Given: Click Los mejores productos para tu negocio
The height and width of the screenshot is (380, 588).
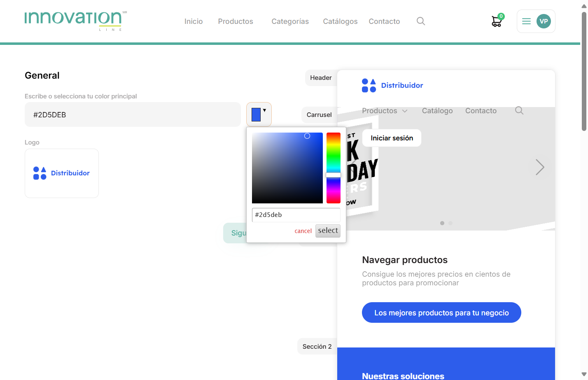Looking at the screenshot, I should pos(441,313).
